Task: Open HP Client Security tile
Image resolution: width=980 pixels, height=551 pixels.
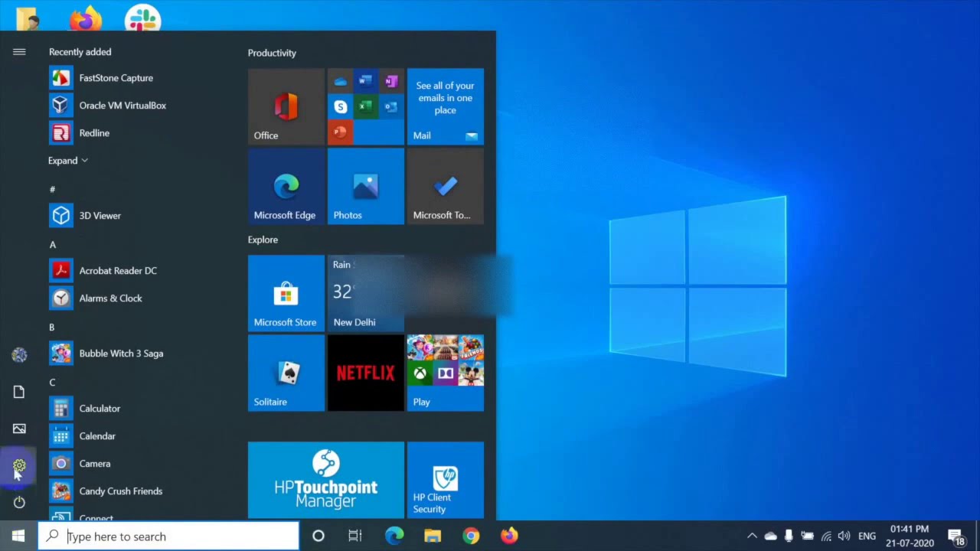Action: 446,481
